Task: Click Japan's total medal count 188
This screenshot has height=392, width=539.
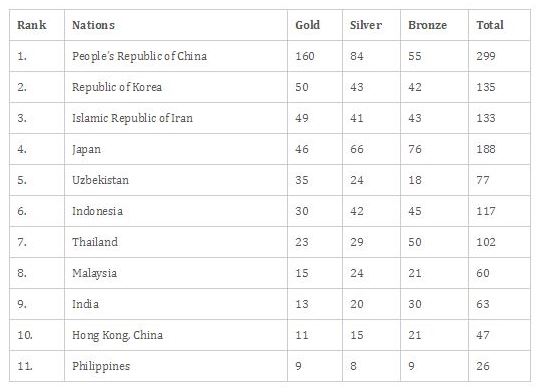Action: click(x=486, y=149)
